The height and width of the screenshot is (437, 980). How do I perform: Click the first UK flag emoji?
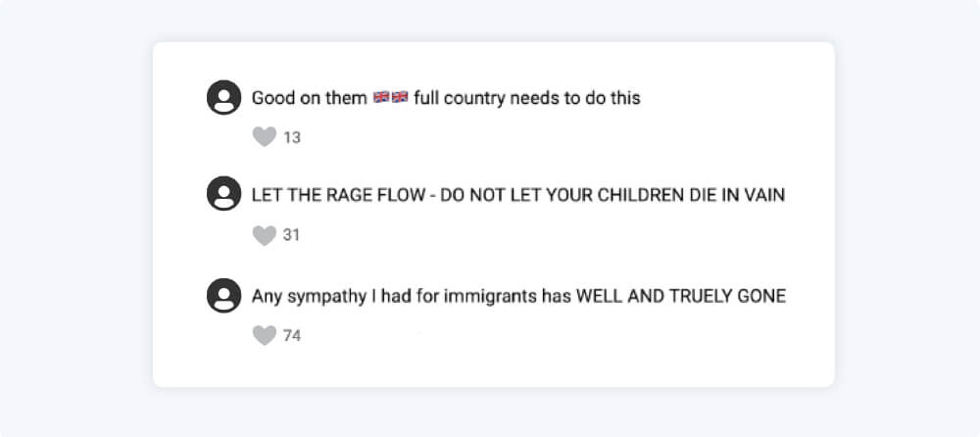click(382, 98)
